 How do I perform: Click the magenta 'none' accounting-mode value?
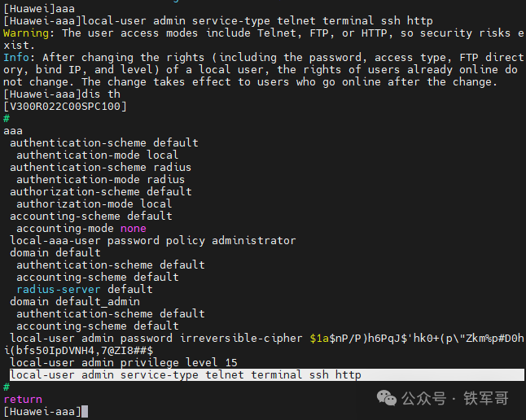[134, 229]
